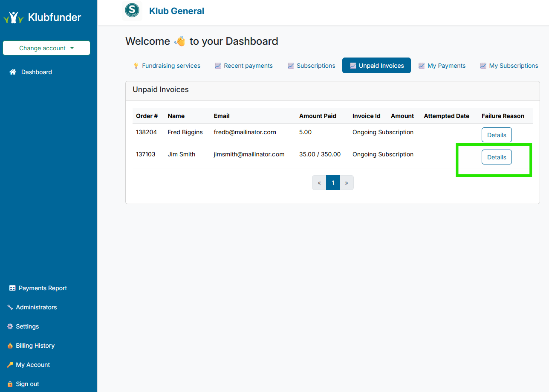Click the Dashboard home icon
Viewport: 549px width, 392px height.
pyautogui.click(x=13, y=72)
